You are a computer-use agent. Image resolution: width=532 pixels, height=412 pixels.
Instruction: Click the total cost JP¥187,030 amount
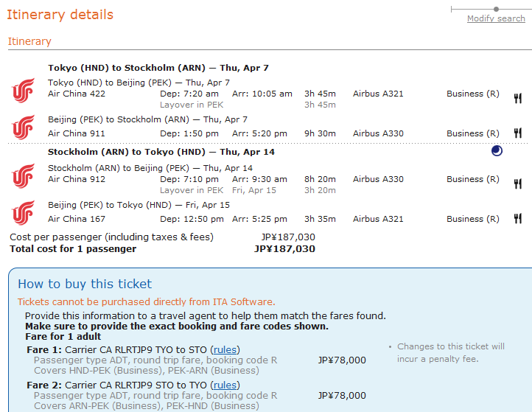pyautogui.click(x=284, y=249)
